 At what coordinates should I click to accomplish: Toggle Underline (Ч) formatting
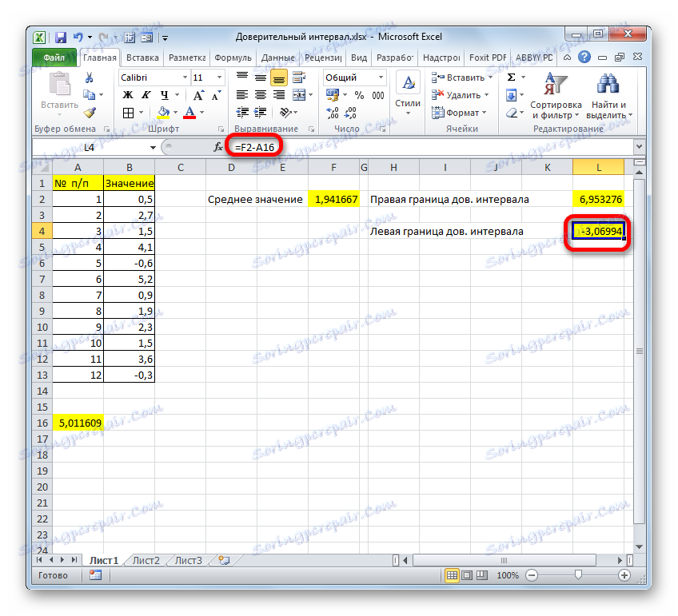pyautogui.click(x=165, y=95)
